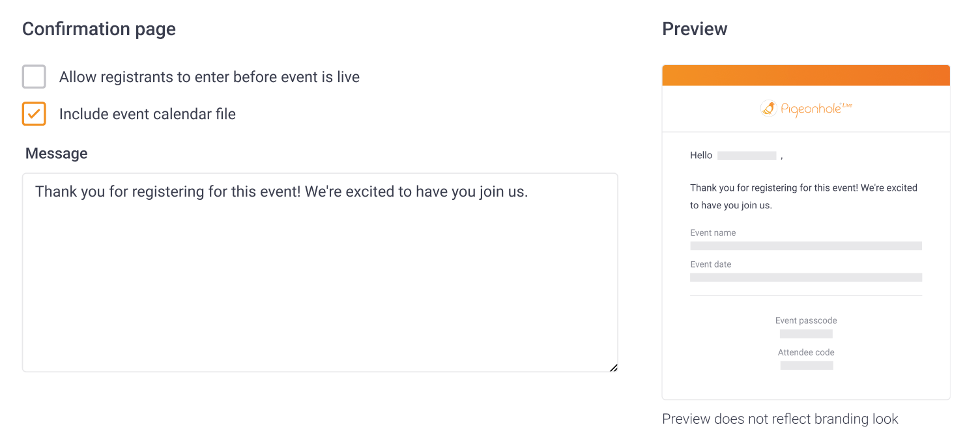Click the resize handle of the Message box
Viewport: 980px width, 444px height.
pos(613,368)
